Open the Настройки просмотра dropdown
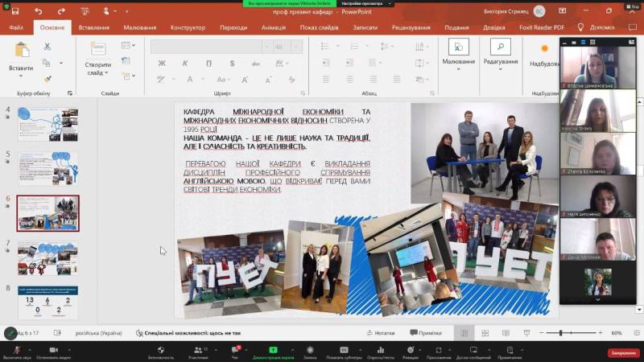Screen dimensions: 644x362 365,3
